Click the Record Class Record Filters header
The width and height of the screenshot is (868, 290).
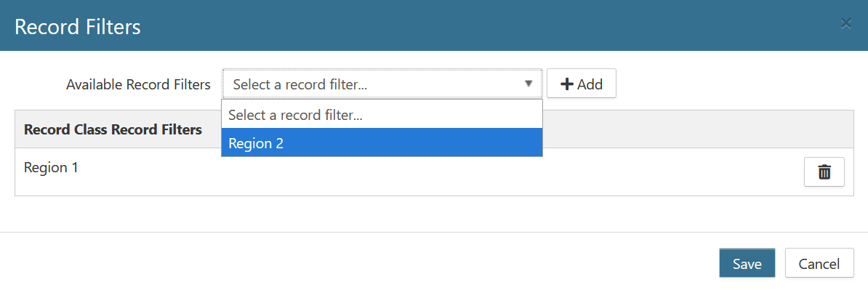(x=113, y=130)
